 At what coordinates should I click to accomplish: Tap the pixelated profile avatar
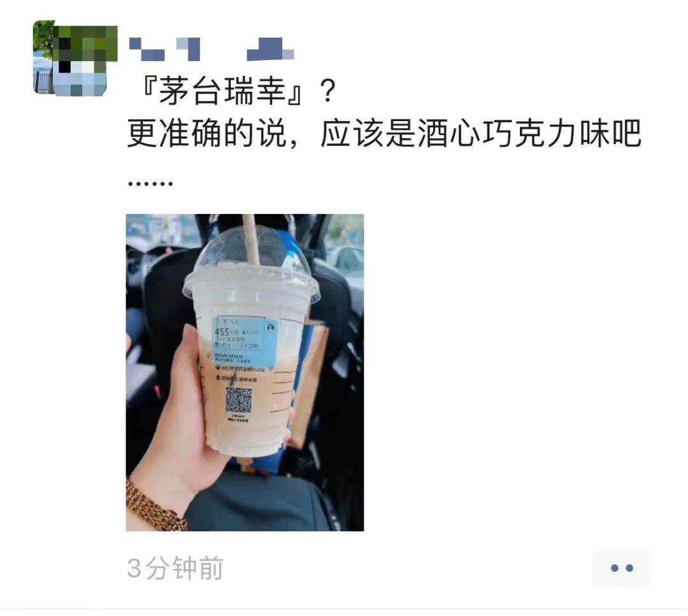coord(75,58)
